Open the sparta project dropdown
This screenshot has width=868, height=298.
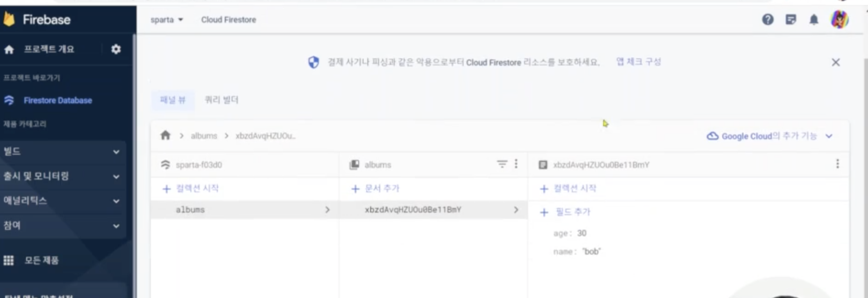point(167,20)
